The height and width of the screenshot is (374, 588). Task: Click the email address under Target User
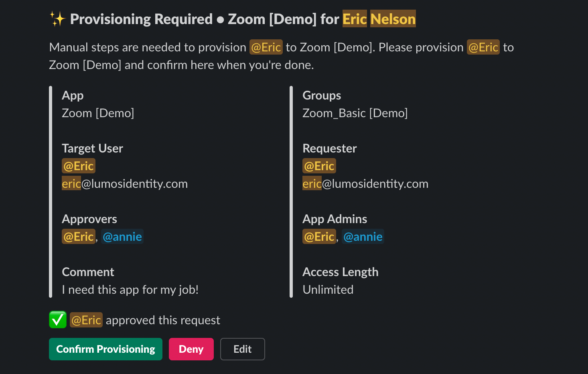point(125,183)
